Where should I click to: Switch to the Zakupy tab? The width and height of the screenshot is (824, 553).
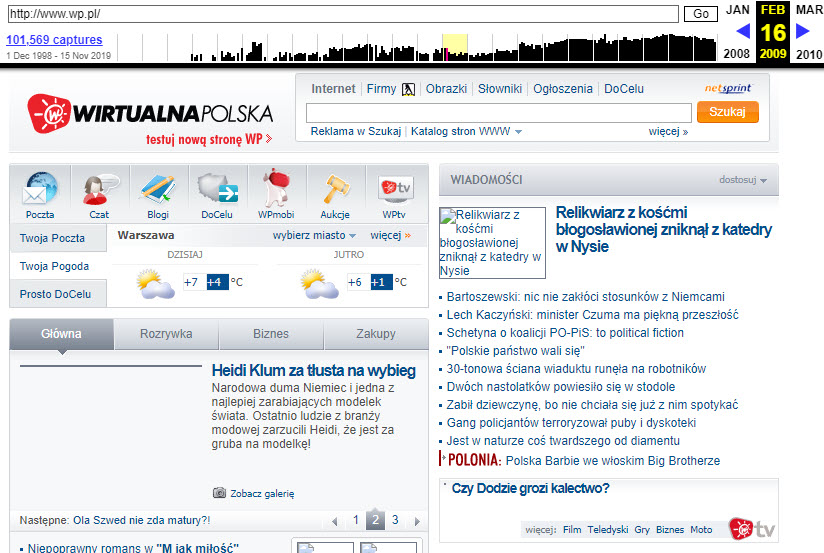click(x=376, y=334)
